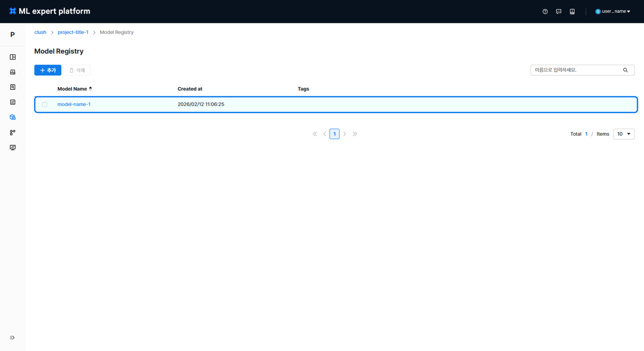Click the project 'P' badge in sidebar
Image resolution: width=644 pixels, height=351 pixels.
point(12,34)
